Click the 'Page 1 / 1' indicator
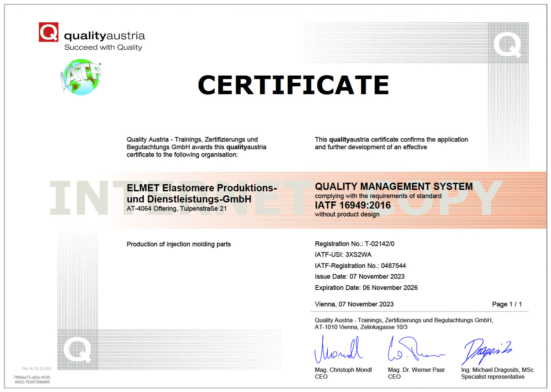Image resolution: width=551 pixels, height=392 pixels. click(507, 304)
